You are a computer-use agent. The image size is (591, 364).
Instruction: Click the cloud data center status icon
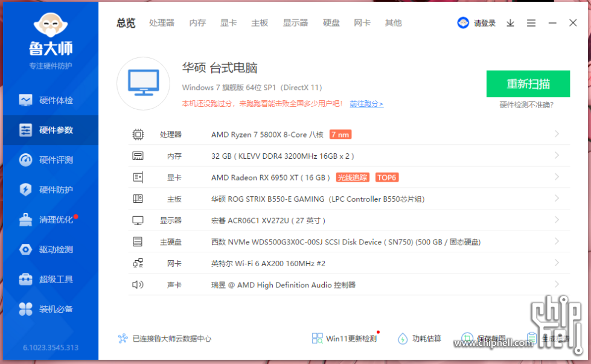pos(123,339)
